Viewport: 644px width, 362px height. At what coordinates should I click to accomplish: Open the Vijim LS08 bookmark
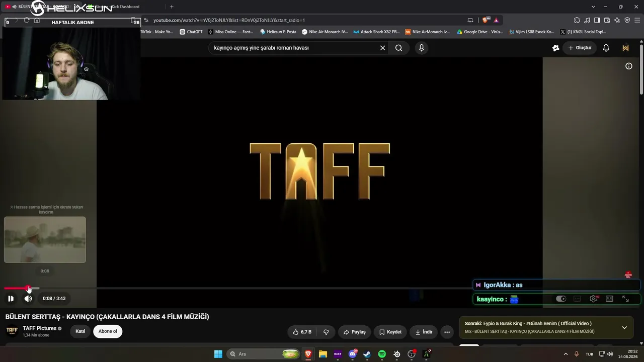click(x=531, y=32)
